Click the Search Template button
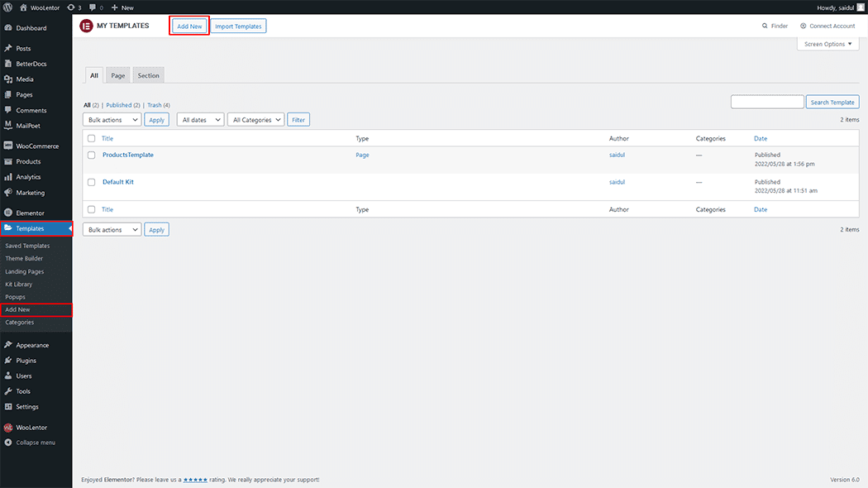 [832, 102]
